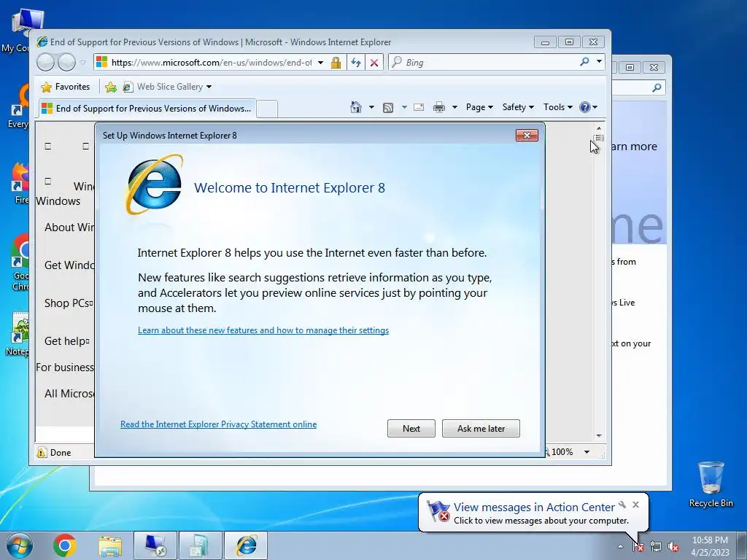Open the Page menu
This screenshot has width=747, height=560.
coord(479,107)
